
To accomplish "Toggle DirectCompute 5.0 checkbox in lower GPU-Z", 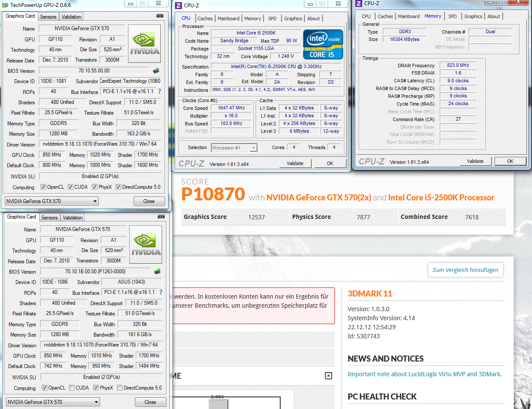I will pos(119,388).
